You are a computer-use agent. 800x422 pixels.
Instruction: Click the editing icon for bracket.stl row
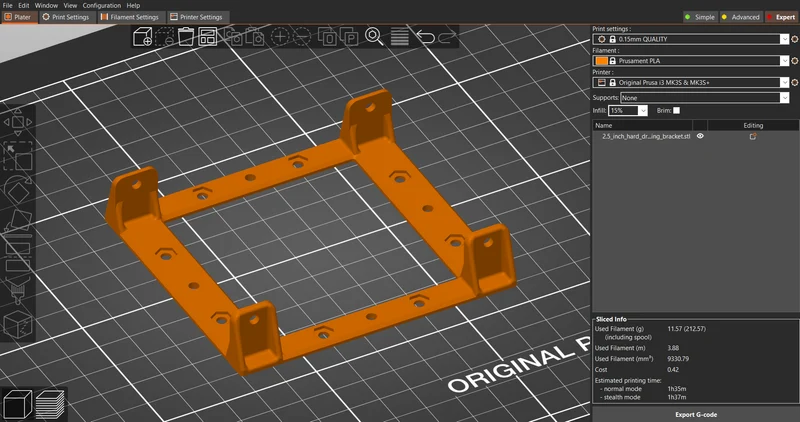[x=753, y=136]
